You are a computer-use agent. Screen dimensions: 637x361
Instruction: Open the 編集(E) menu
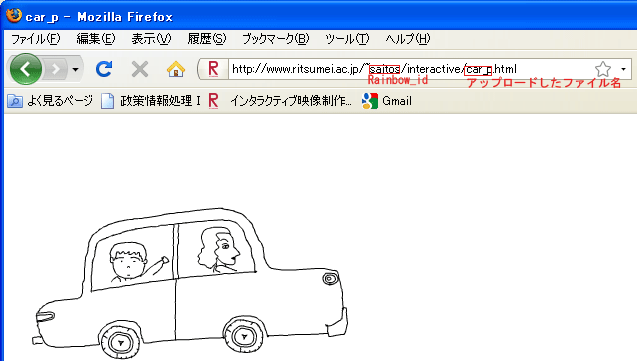[x=96, y=39]
